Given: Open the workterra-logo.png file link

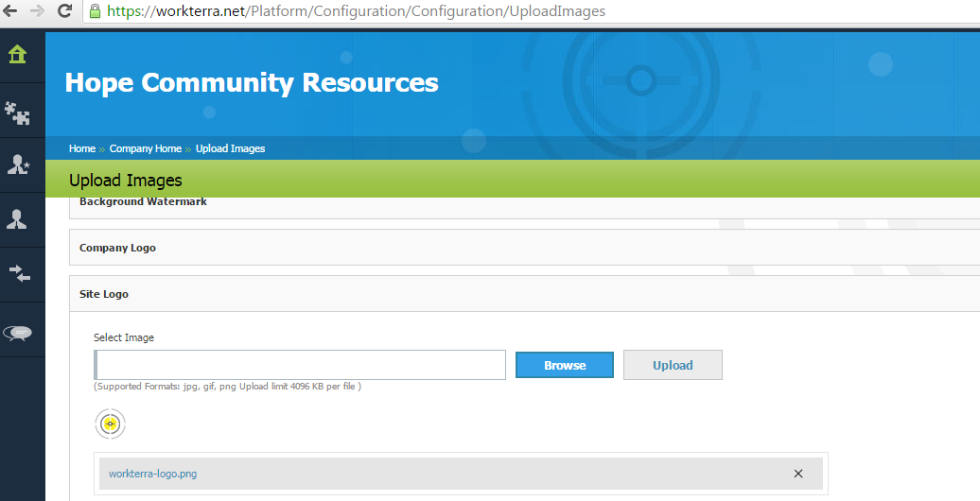Looking at the screenshot, I should (x=152, y=474).
